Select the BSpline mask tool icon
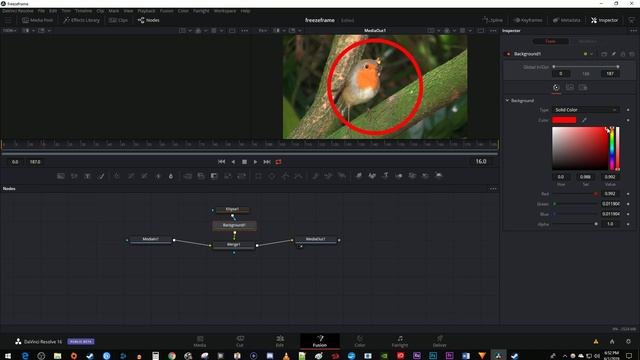The width and height of the screenshot is (640, 360). tap(299, 176)
